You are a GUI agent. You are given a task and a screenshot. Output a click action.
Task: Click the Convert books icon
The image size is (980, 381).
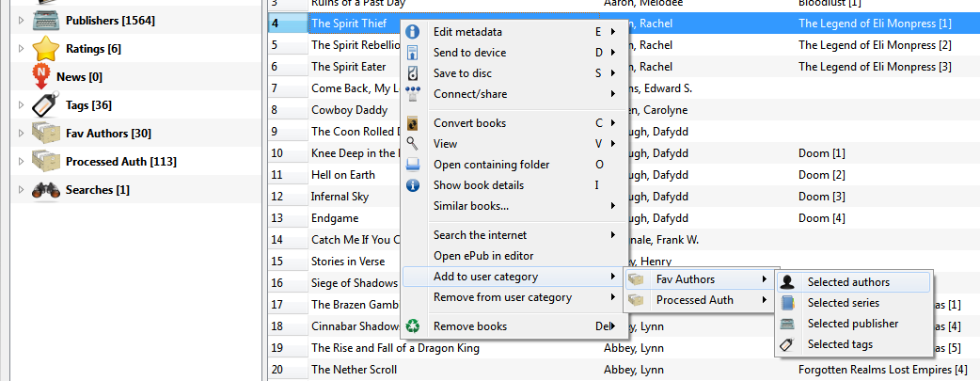pos(412,123)
